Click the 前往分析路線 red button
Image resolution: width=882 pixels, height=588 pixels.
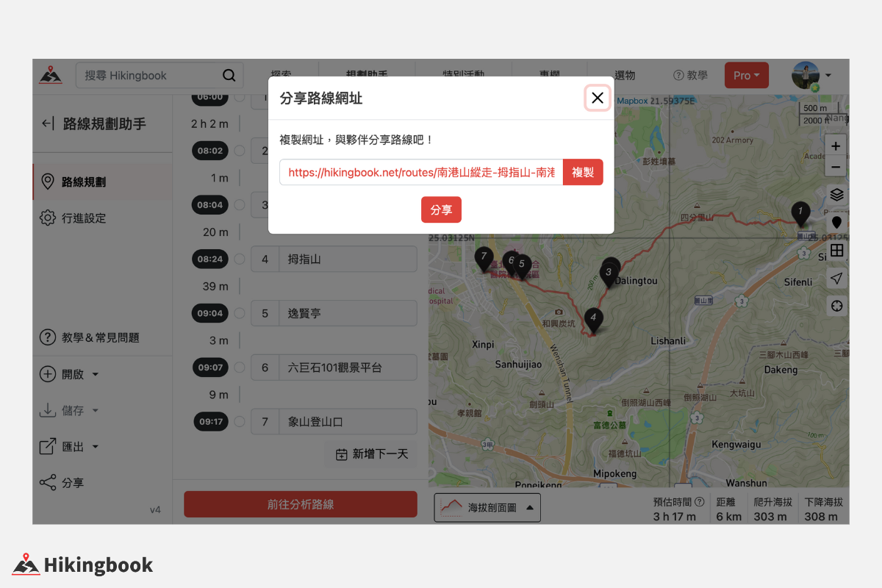point(301,504)
